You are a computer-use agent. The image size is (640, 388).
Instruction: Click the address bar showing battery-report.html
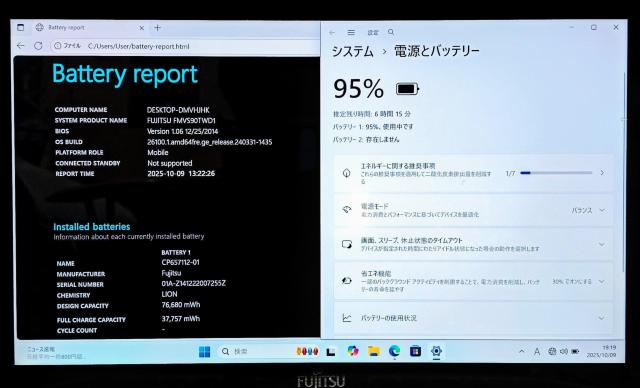pos(138,46)
